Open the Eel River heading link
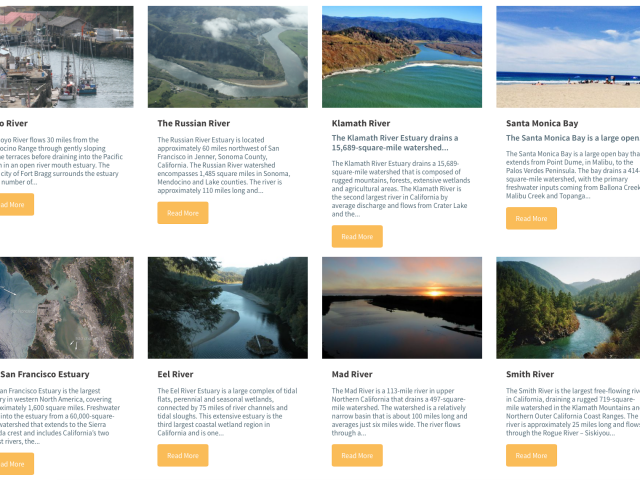This screenshot has width=640, height=480. pyautogui.click(x=176, y=374)
